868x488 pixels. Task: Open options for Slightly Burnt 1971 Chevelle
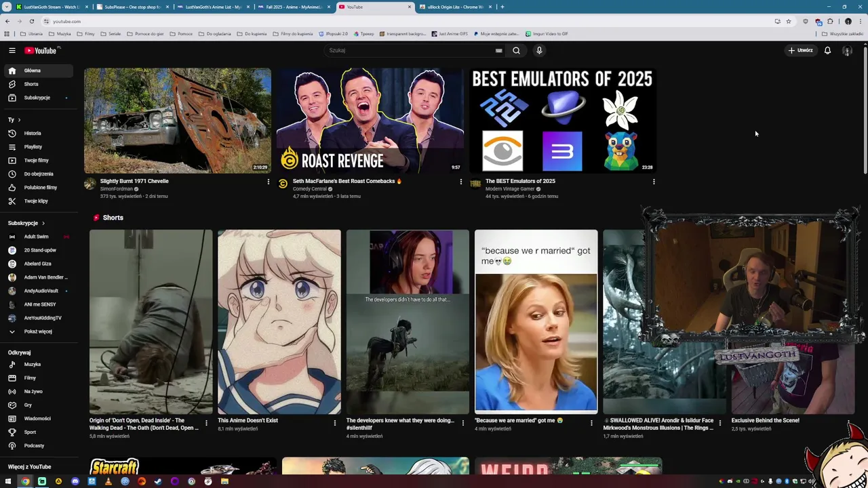coord(269,182)
